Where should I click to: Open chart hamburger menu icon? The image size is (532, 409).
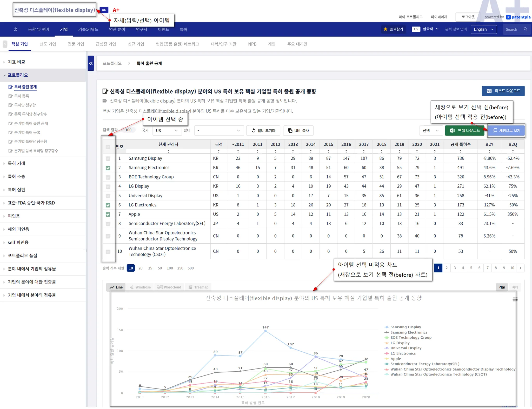point(515,299)
